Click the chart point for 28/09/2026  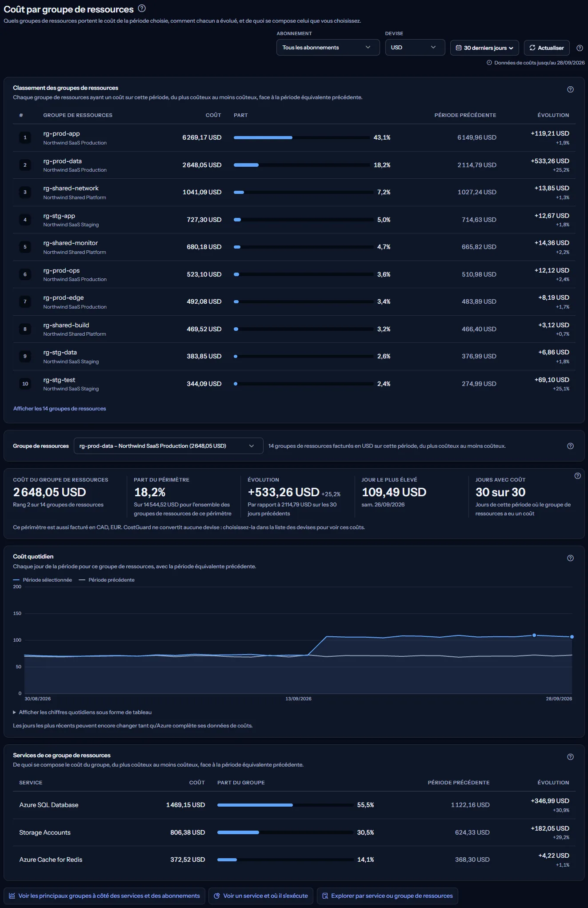pos(572,637)
